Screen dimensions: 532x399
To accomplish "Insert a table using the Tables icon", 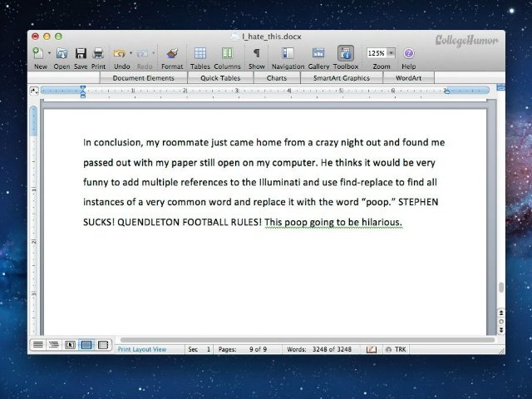I will pyautogui.click(x=199, y=53).
